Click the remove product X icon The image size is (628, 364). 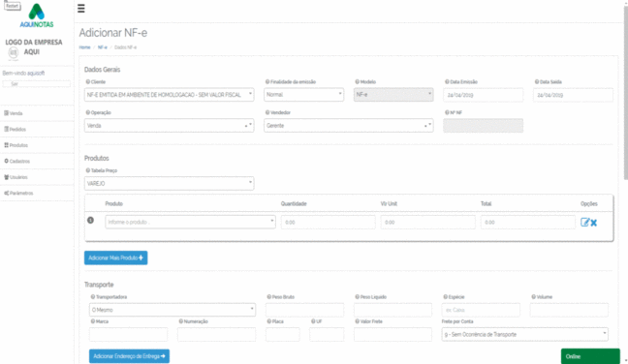coord(593,223)
